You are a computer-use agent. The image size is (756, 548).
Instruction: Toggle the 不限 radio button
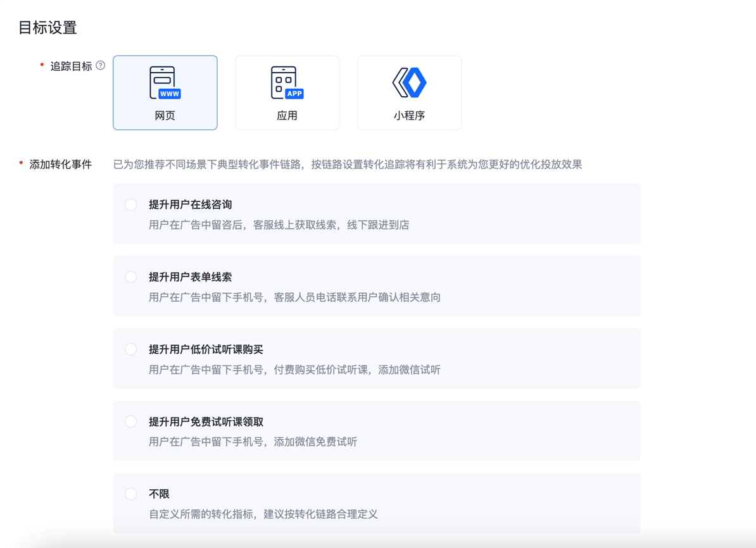[x=131, y=494]
